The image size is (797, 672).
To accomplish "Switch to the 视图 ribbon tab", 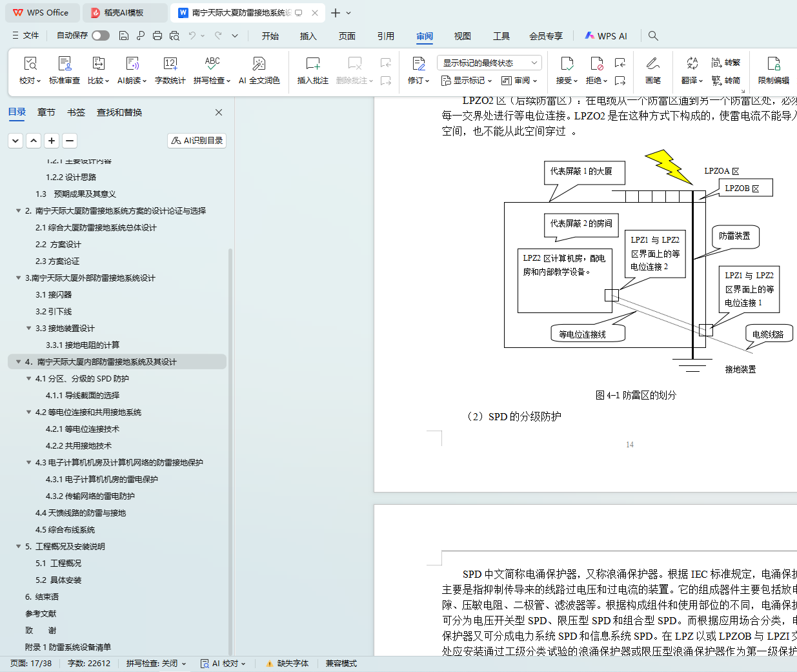I will (x=462, y=36).
